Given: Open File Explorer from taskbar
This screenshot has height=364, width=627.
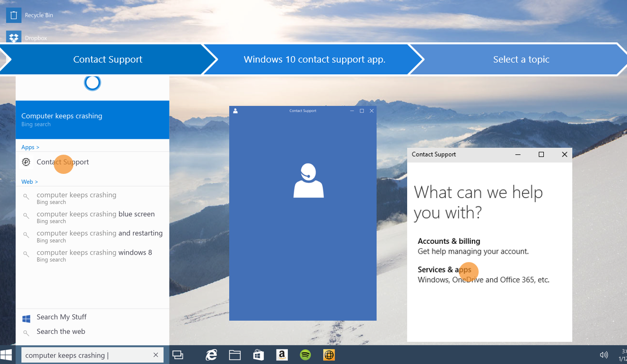Looking at the screenshot, I should (x=235, y=355).
